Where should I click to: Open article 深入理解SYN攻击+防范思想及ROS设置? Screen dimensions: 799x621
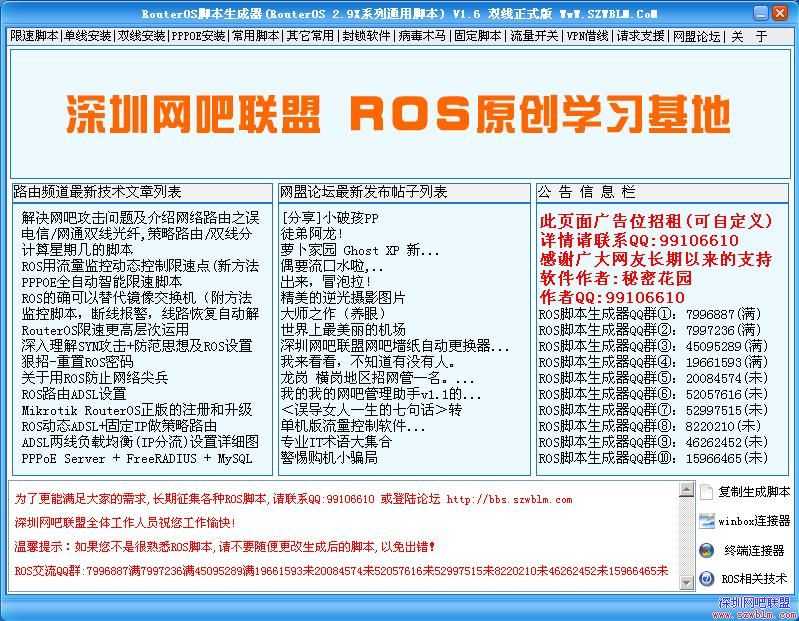137,346
